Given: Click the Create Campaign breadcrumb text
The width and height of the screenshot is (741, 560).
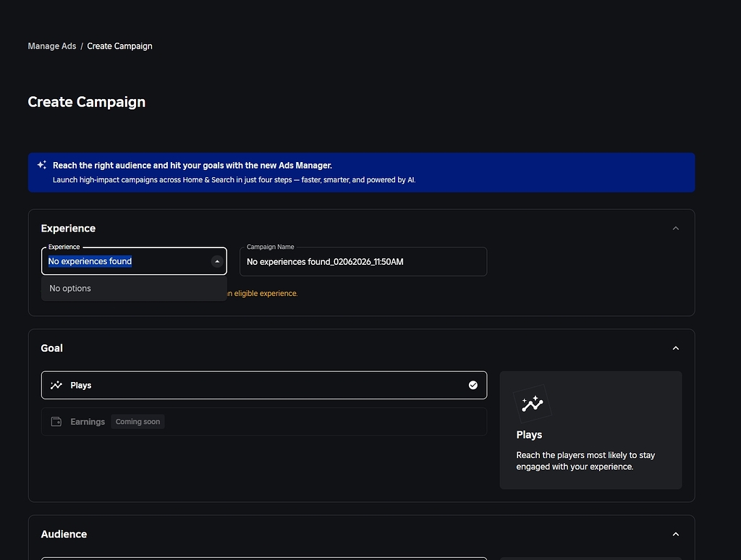Looking at the screenshot, I should click(x=119, y=46).
